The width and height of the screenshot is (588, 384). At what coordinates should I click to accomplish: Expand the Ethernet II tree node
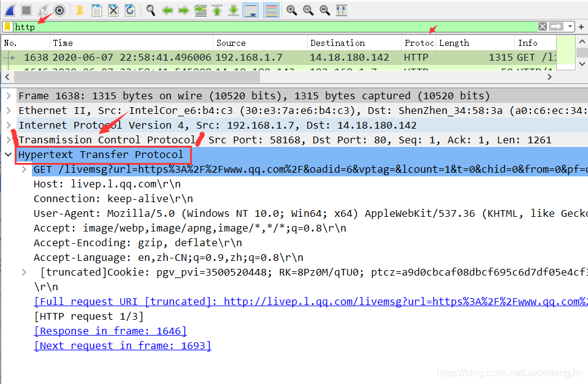click(x=9, y=110)
